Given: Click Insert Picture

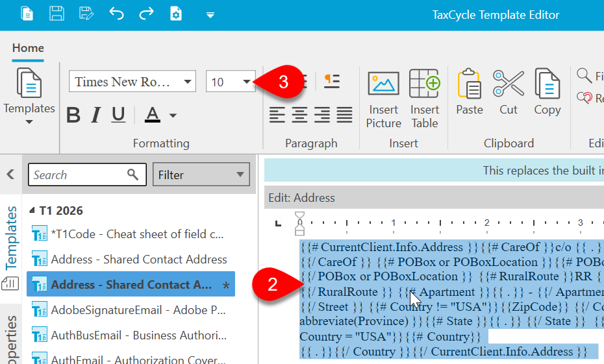Looking at the screenshot, I should click(383, 99).
